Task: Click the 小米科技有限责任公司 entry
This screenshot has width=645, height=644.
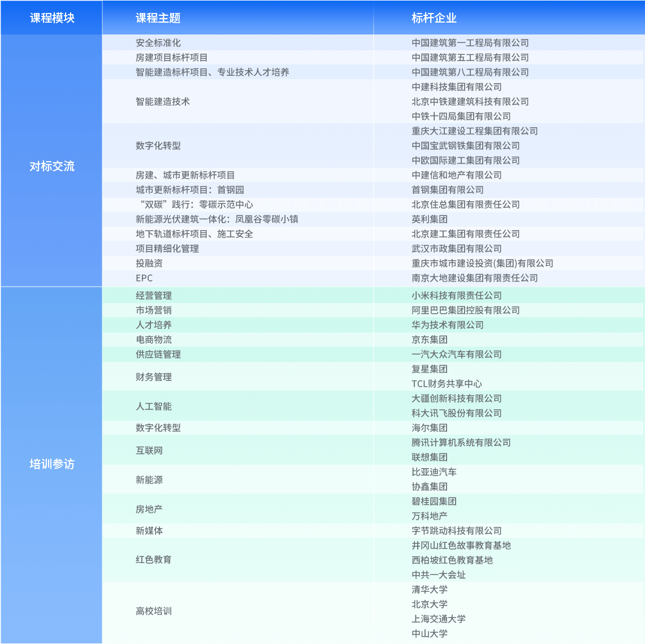Action: pyautogui.click(x=458, y=295)
